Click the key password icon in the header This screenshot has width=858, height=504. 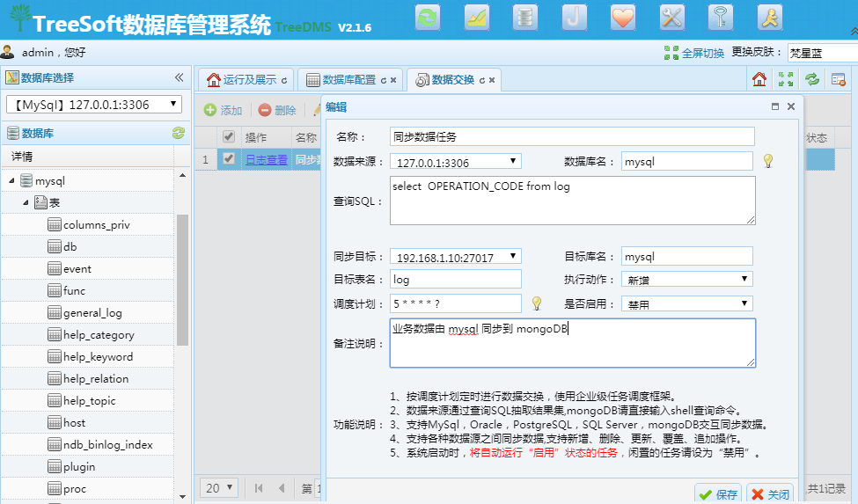click(721, 18)
